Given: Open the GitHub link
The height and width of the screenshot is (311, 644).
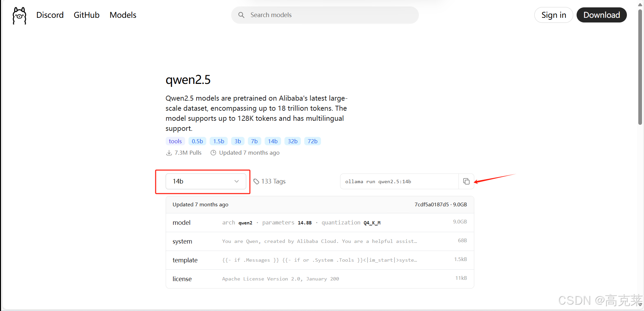Looking at the screenshot, I should pyautogui.click(x=87, y=15).
